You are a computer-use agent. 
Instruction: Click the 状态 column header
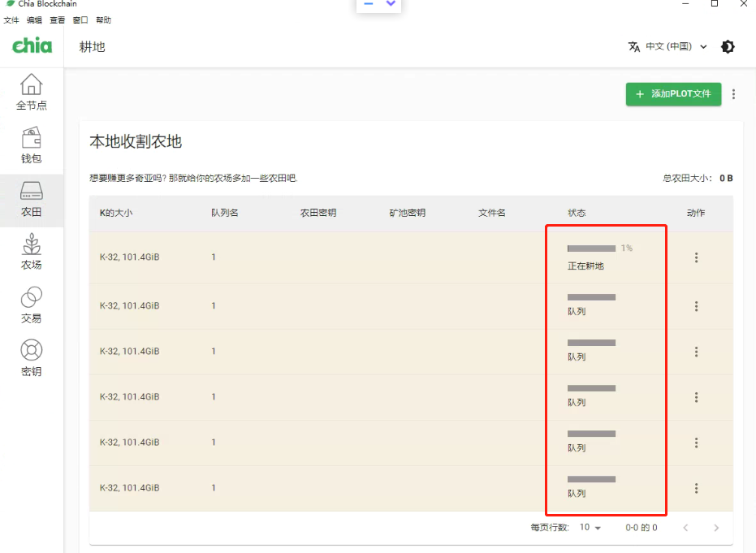577,213
